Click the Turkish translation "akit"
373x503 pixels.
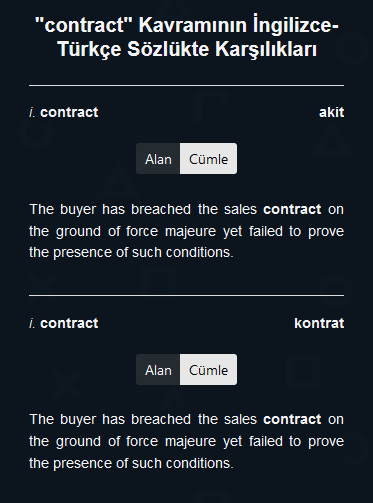331,112
